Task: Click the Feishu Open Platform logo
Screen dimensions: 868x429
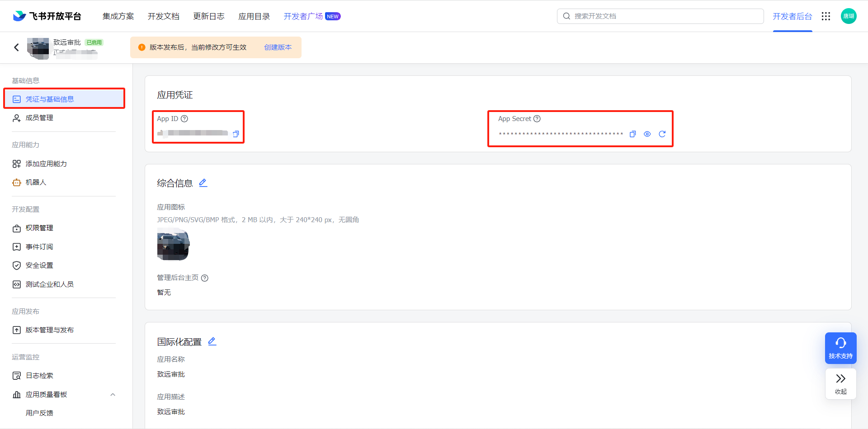Action: coord(47,16)
